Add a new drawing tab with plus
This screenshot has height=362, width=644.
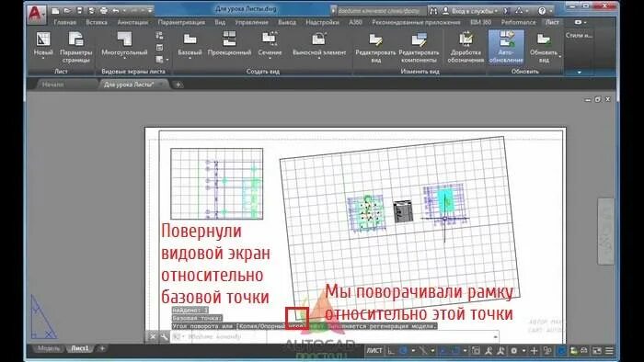pyautogui.click(x=178, y=85)
